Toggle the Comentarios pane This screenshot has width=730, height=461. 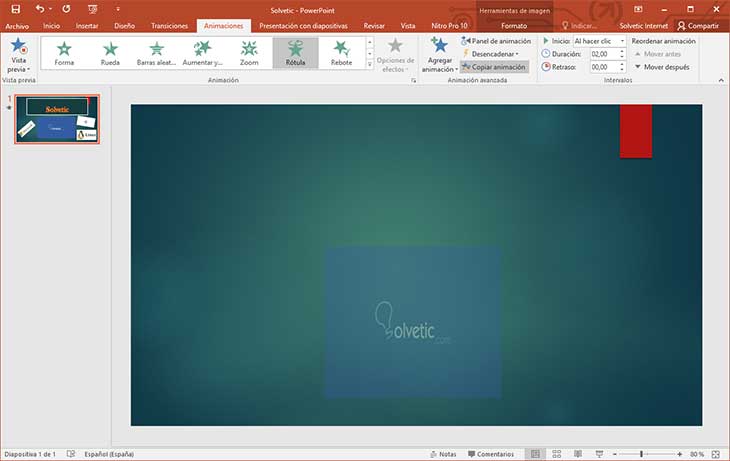491,454
